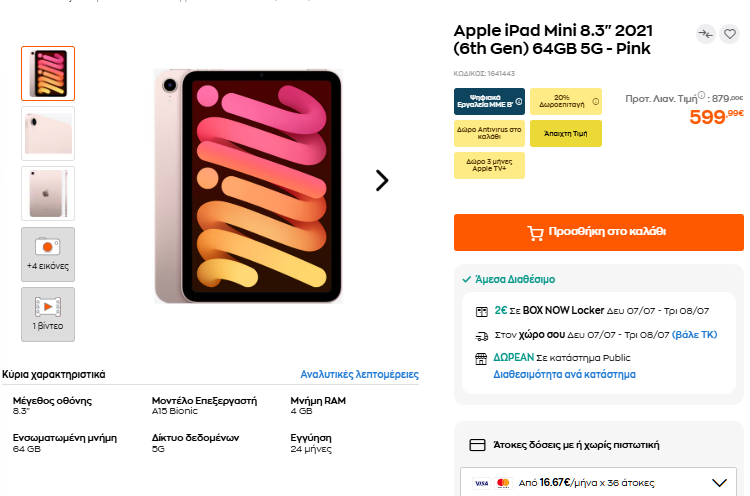750x496 pixels.
Task: Open the Αναλυτικές λεπτομέρειες link
Action: pyautogui.click(x=359, y=375)
